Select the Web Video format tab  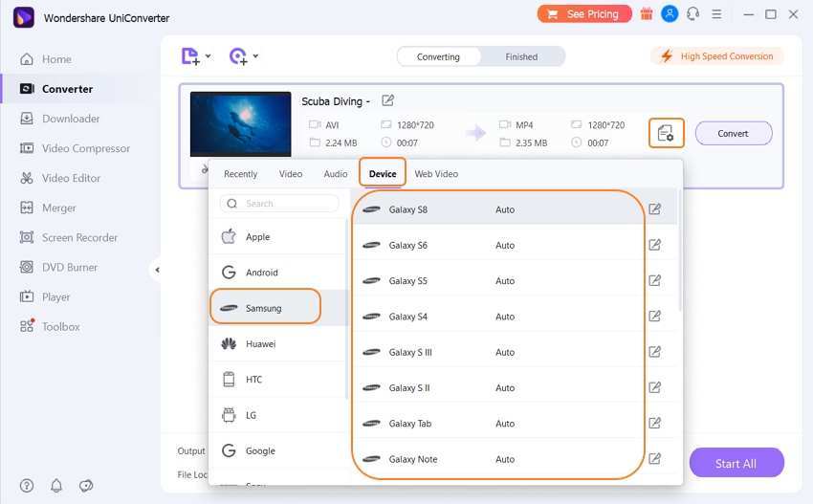tap(436, 174)
